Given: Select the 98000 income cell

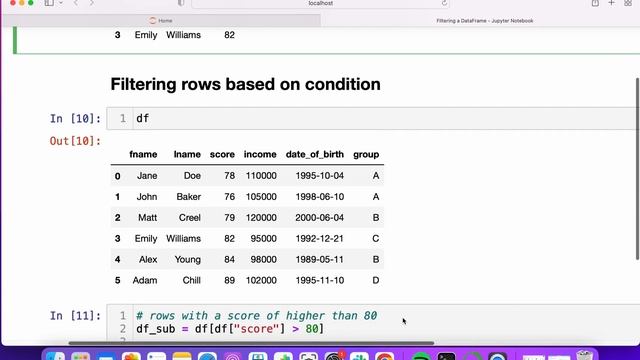Looking at the screenshot, I should click(264, 259).
